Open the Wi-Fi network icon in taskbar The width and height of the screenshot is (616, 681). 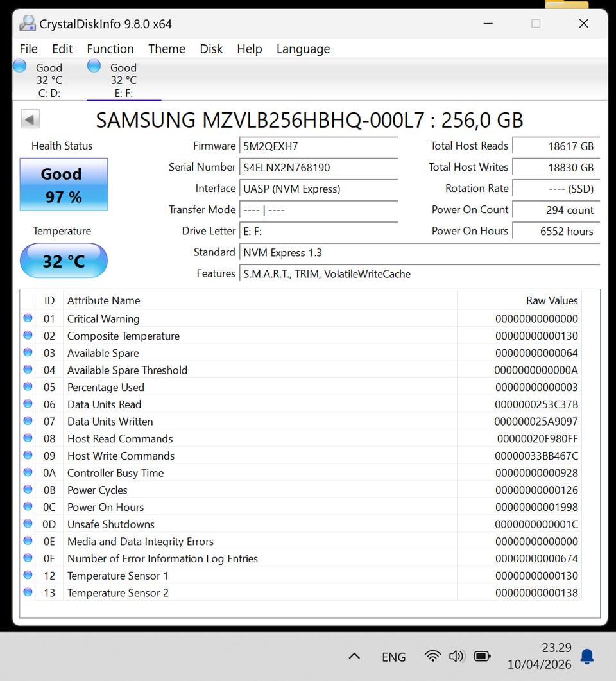tap(432, 656)
